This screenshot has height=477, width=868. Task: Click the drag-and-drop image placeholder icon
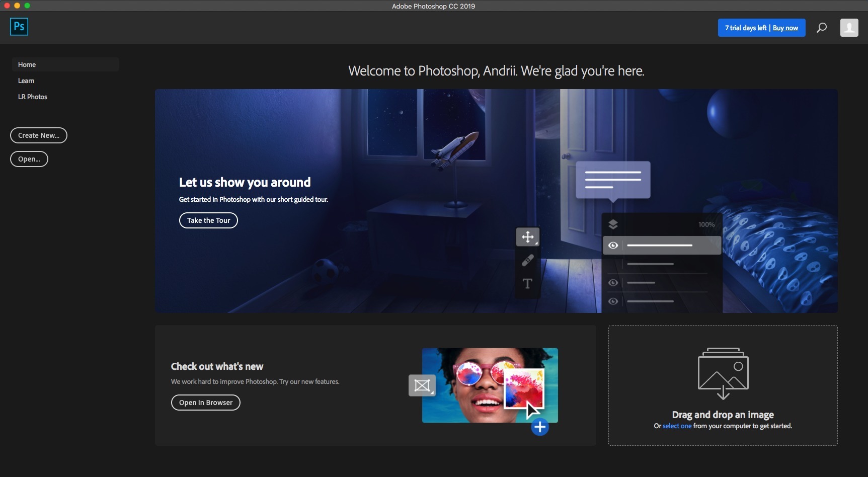[723, 373]
